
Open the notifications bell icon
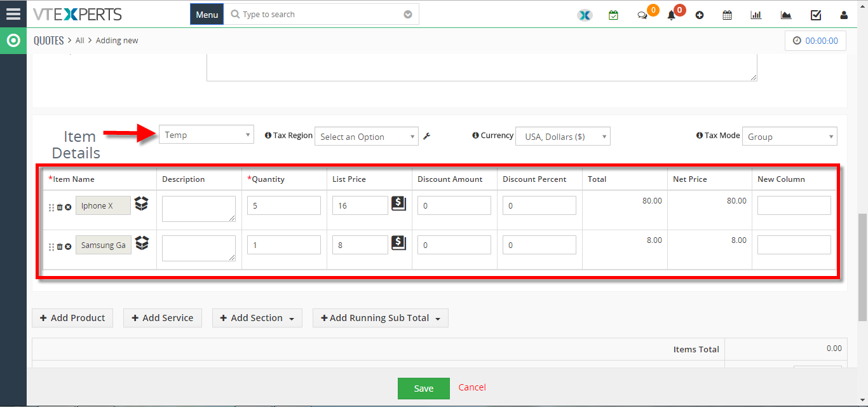(x=671, y=15)
